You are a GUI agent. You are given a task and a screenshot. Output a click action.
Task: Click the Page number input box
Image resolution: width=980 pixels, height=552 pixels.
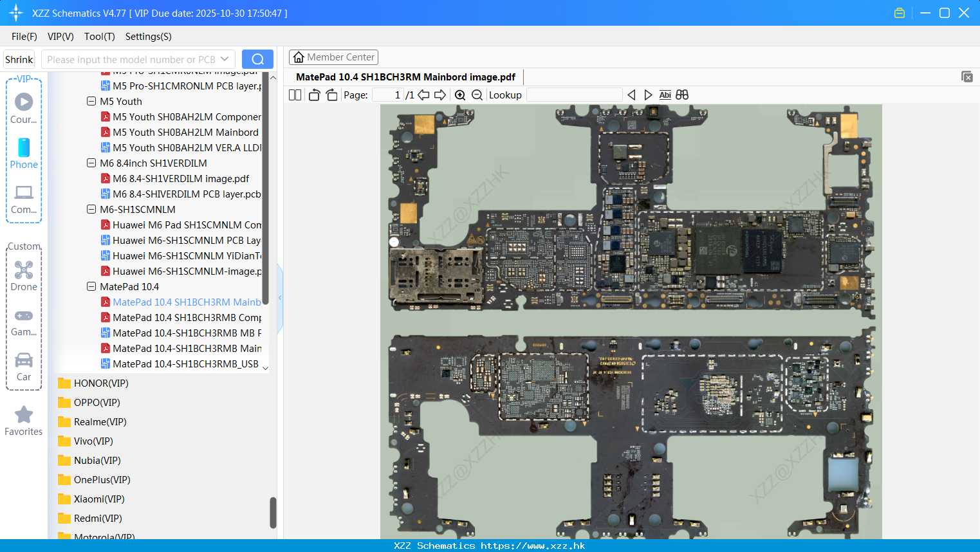click(x=388, y=95)
